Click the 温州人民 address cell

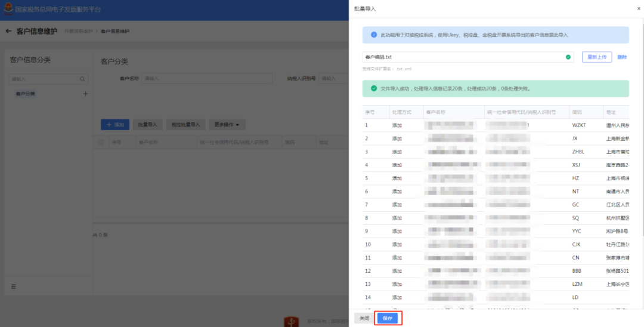(x=617, y=125)
